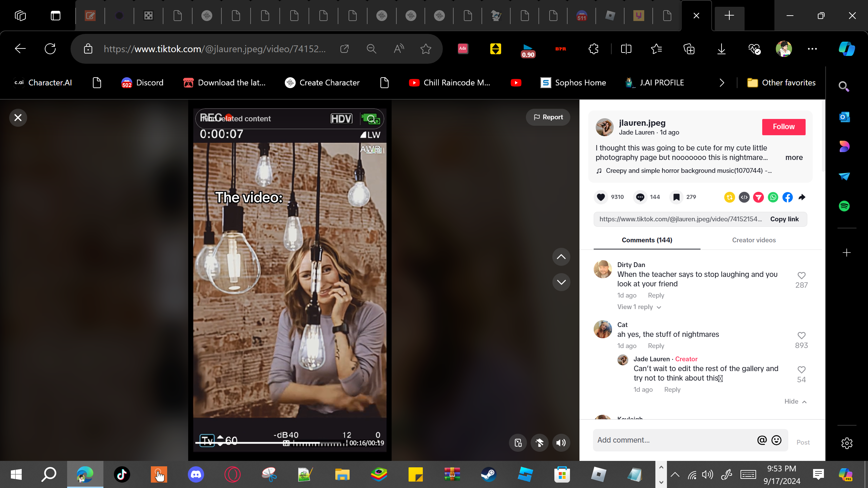Share video via WhatsApp icon
Viewport: 868px width, 488px height.
pyautogui.click(x=773, y=197)
